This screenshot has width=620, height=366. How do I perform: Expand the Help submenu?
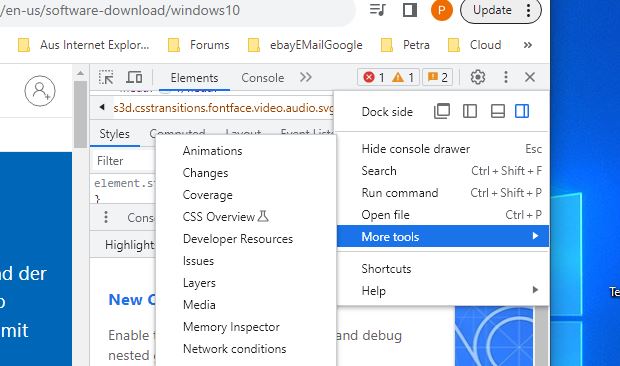(x=443, y=291)
